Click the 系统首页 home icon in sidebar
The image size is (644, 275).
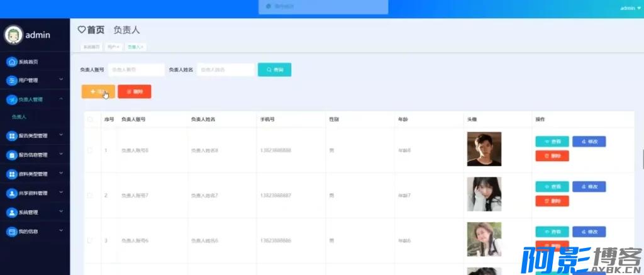tap(11, 62)
